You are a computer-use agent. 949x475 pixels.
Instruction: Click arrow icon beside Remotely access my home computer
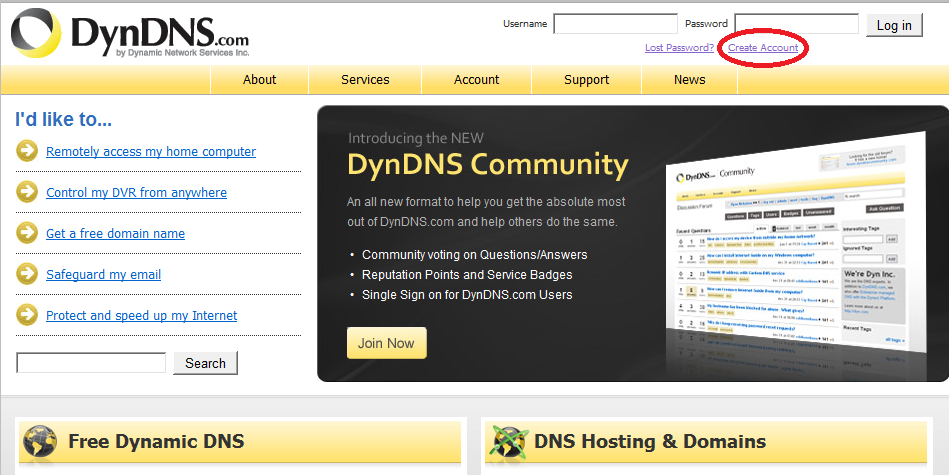[x=27, y=151]
